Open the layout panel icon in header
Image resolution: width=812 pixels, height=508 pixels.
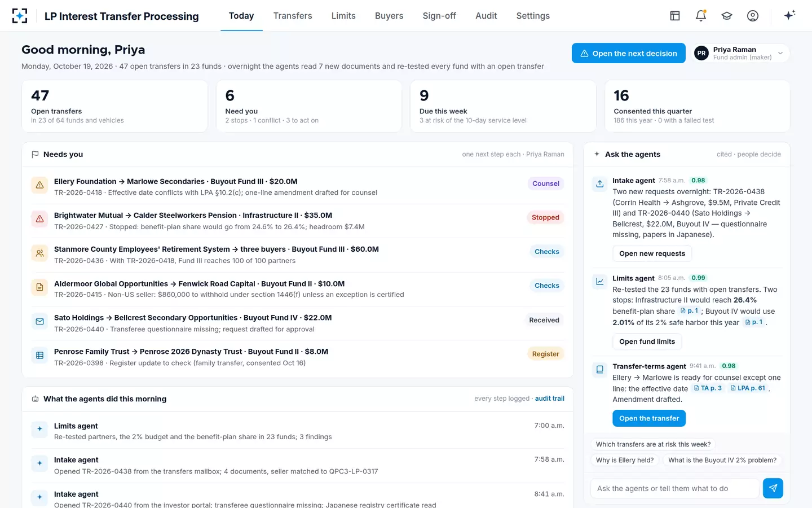click(675, 16)
